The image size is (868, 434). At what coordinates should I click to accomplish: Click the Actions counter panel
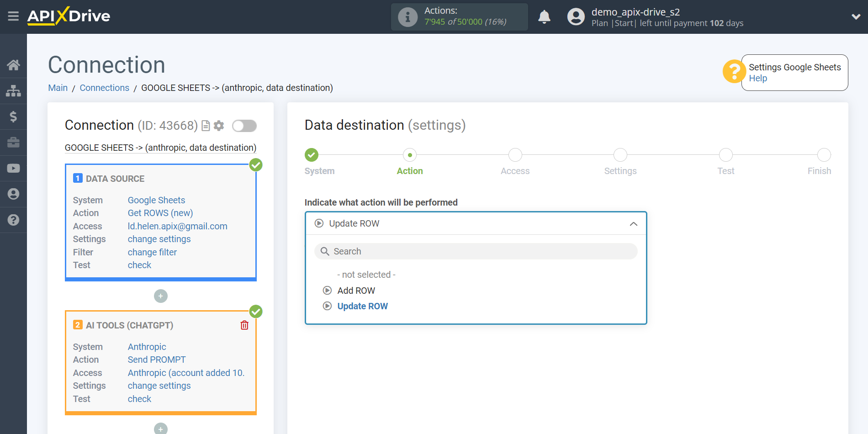[x=459, y=17]
